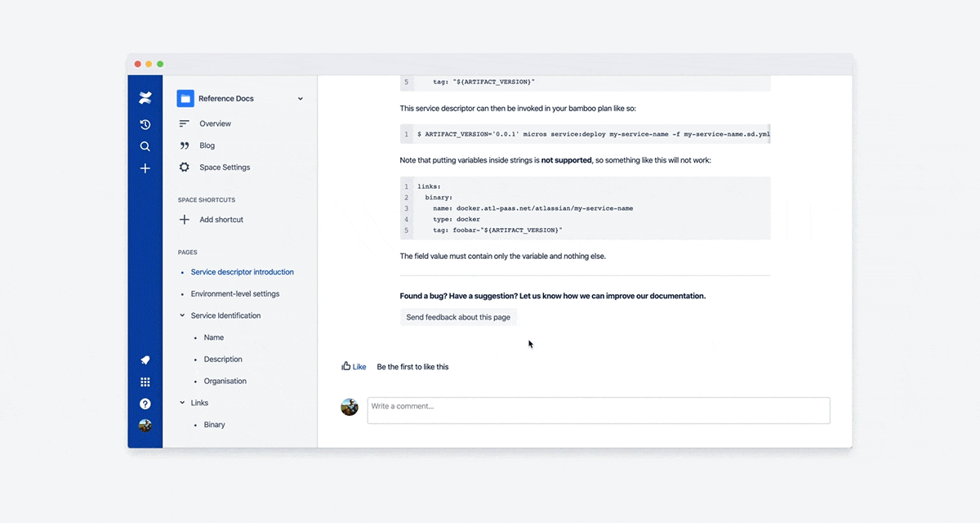Viewport: 980px width, 523px height.
Task: Click the Add shortcut plus icon
Action: 185,220
